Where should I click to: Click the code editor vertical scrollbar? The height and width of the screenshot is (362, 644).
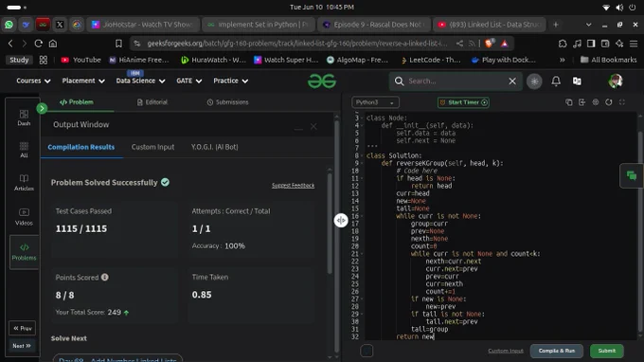(641, 230)
